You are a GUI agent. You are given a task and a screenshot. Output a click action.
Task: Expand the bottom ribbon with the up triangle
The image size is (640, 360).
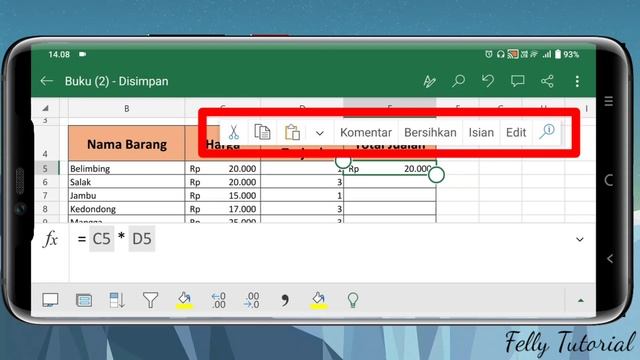click(580, 300)
